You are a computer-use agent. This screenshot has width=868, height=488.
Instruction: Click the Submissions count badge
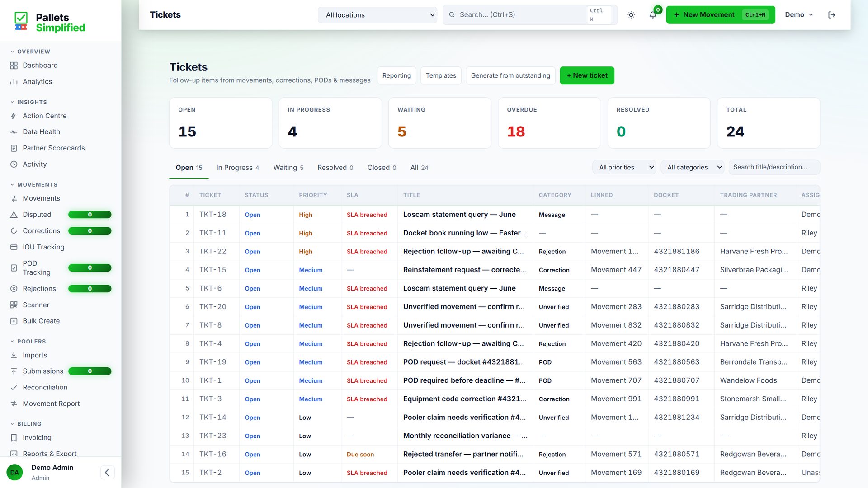tap(90, 371)
